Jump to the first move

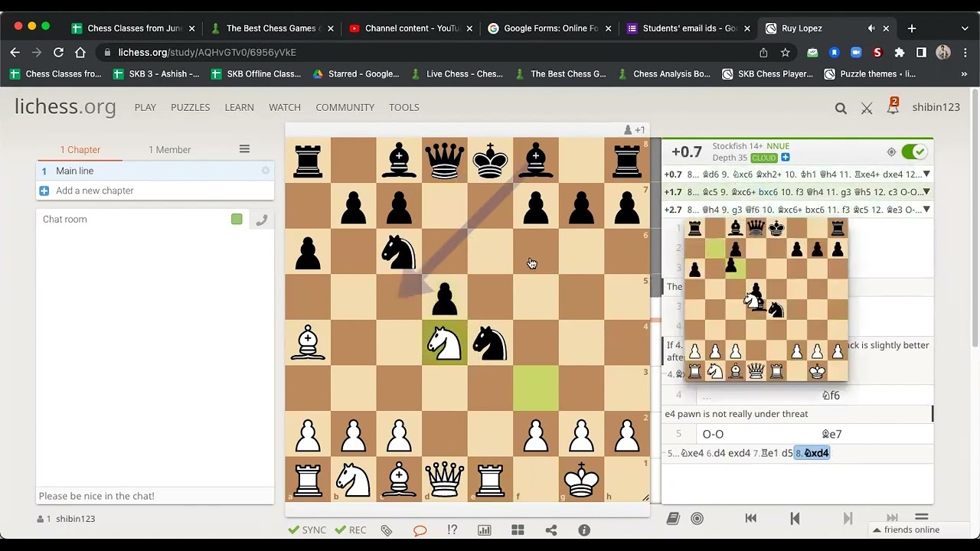pyautogui.click(x=750, y=518)
